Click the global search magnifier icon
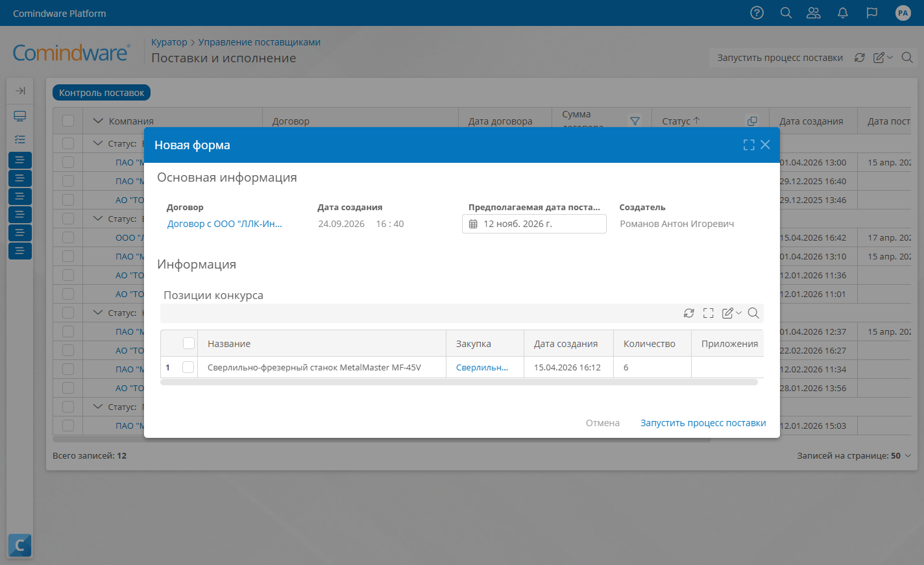924x565 pixels. click(x=786, y=13)
